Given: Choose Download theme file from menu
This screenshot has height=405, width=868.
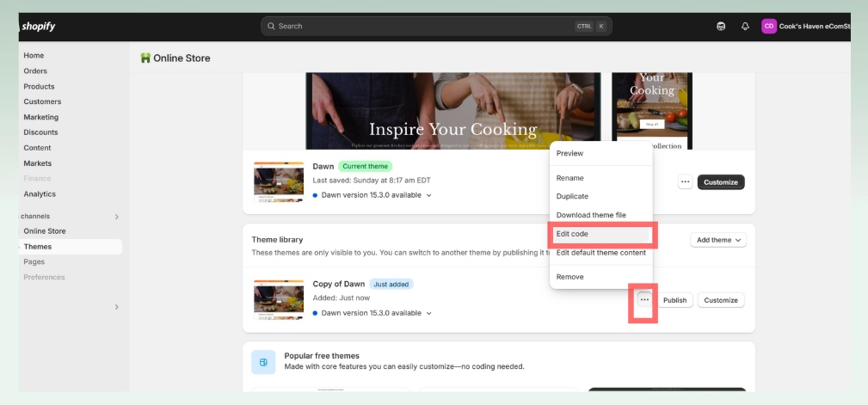Looking at the screenshot, I should (601, 215).
